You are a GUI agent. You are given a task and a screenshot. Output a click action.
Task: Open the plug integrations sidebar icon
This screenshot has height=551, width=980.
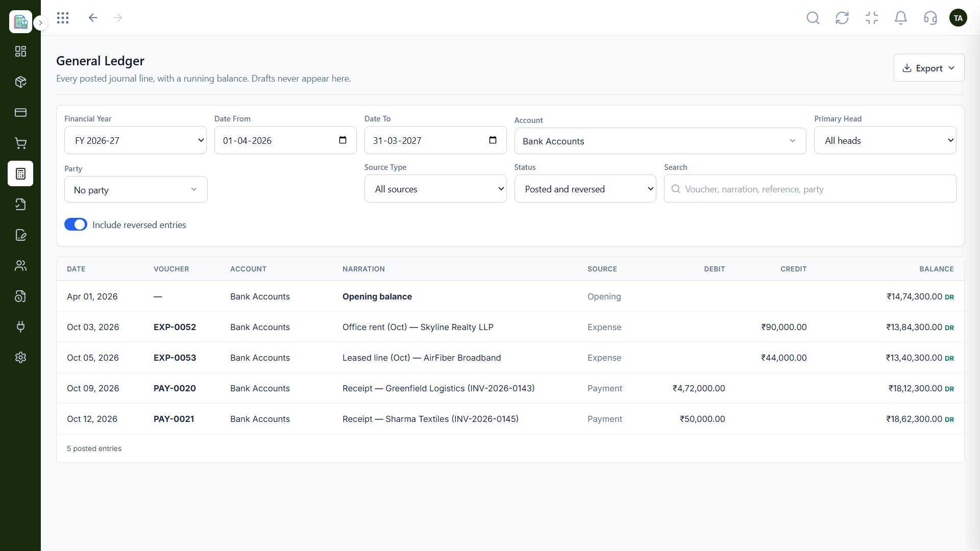point(20,327)
